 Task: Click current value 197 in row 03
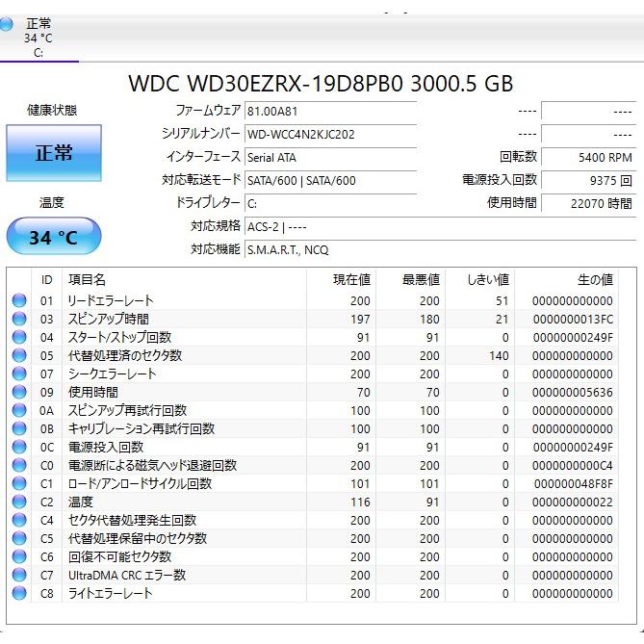(x=360, y=320)
